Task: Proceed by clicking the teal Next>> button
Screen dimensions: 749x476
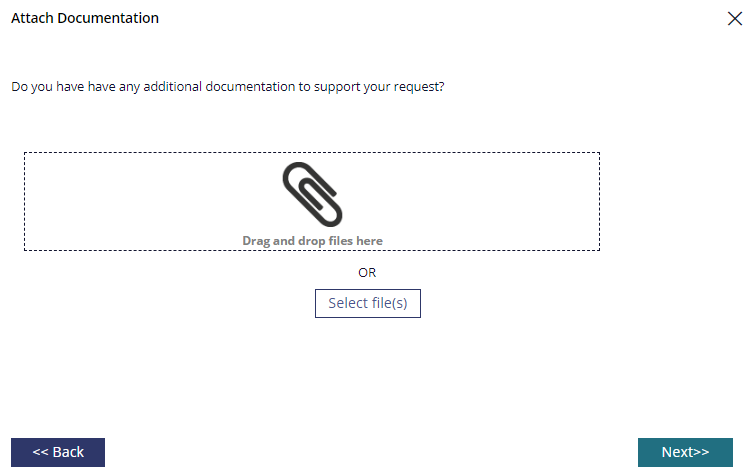Action: (x=685, y=452)
